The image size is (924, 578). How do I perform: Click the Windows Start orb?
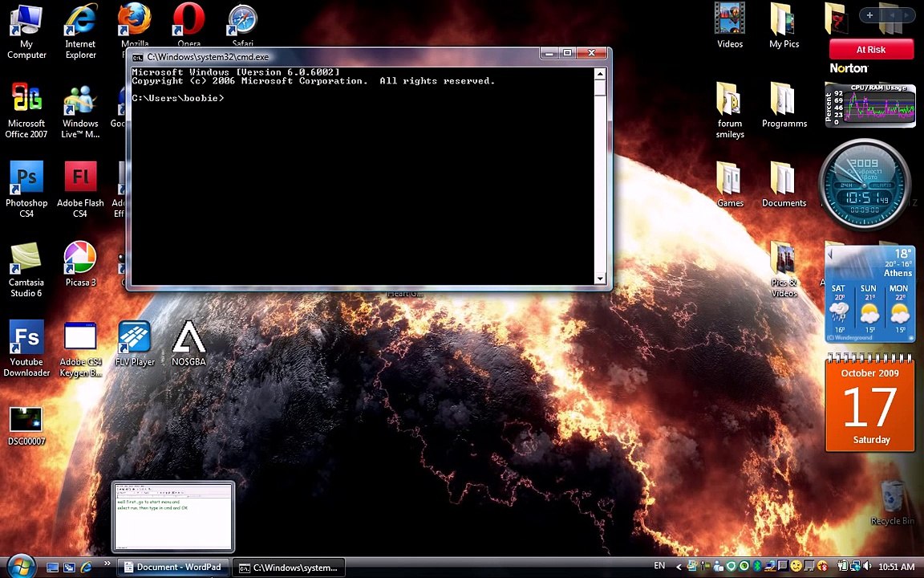pyautogui.click(x=21, y=566)
